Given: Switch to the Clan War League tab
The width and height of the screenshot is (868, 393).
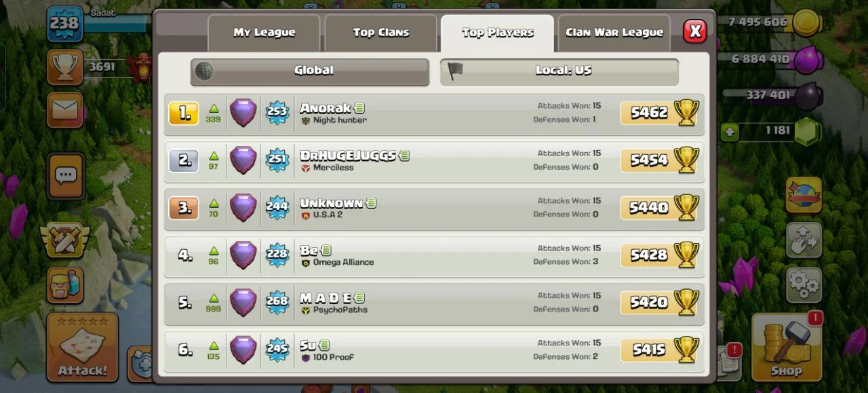Looking at the screenshot, I should (x=614, y=33).
